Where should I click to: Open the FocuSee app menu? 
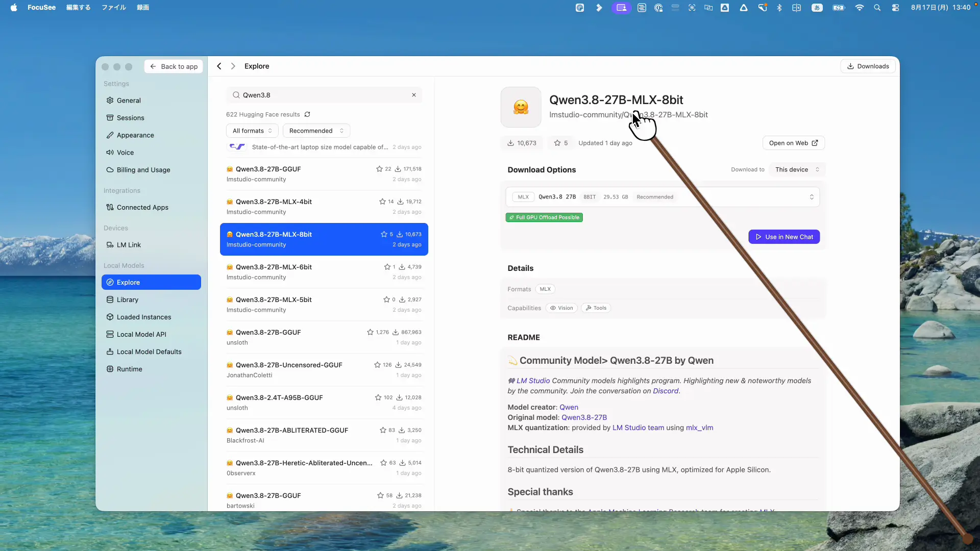[x=41, y=8]
